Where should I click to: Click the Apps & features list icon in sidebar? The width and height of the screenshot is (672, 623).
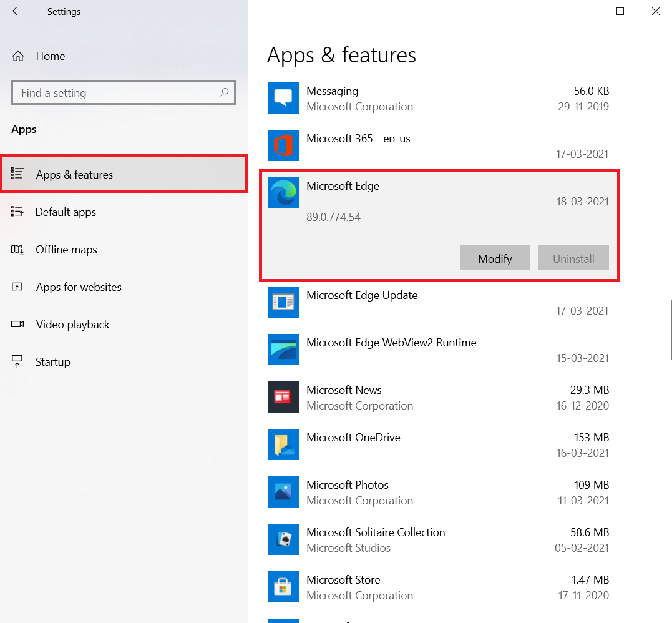click(17, 174)
